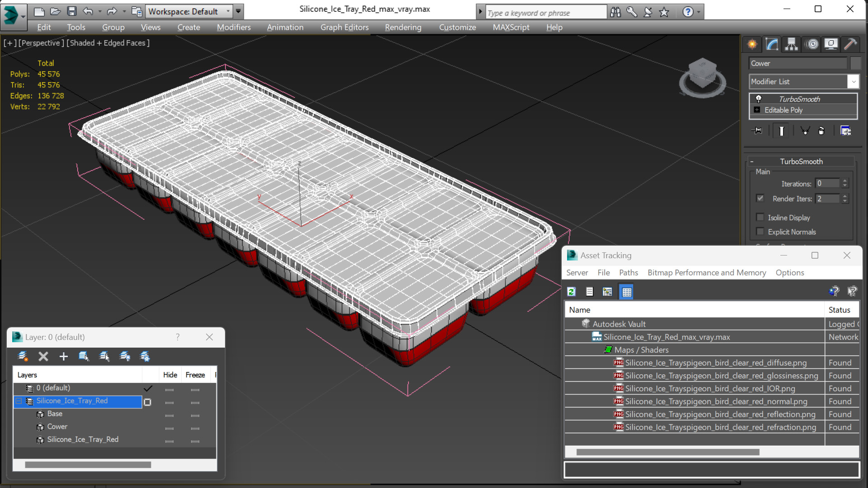
Task: Select Asset Tracking table view icon
Action: point(626,292)
